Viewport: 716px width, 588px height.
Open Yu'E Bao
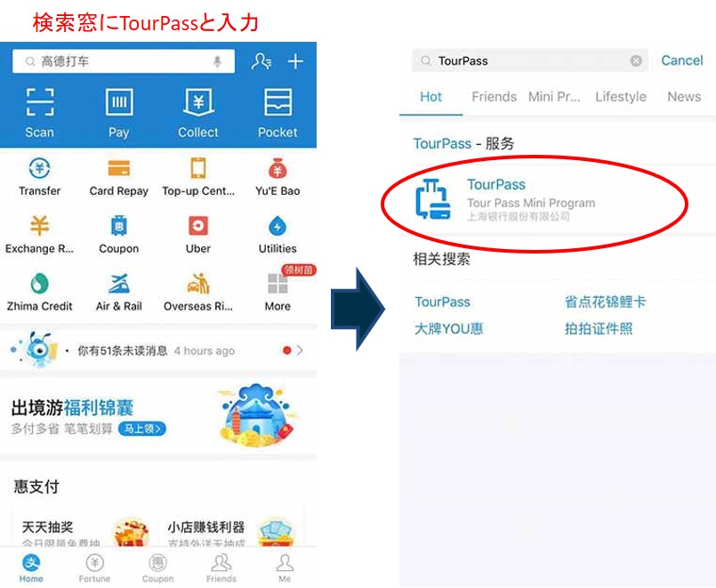point(278,177)
